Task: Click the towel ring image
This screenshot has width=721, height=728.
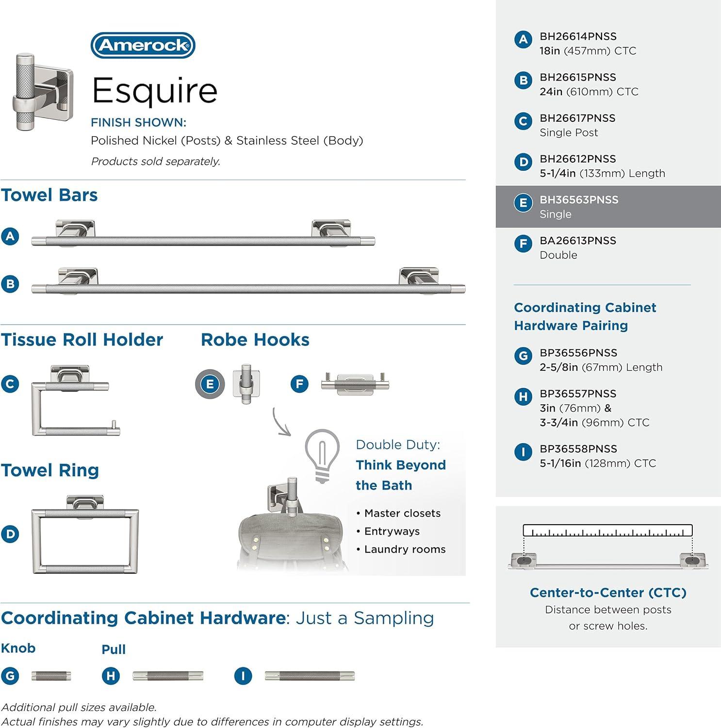Action: coord(85,534)
